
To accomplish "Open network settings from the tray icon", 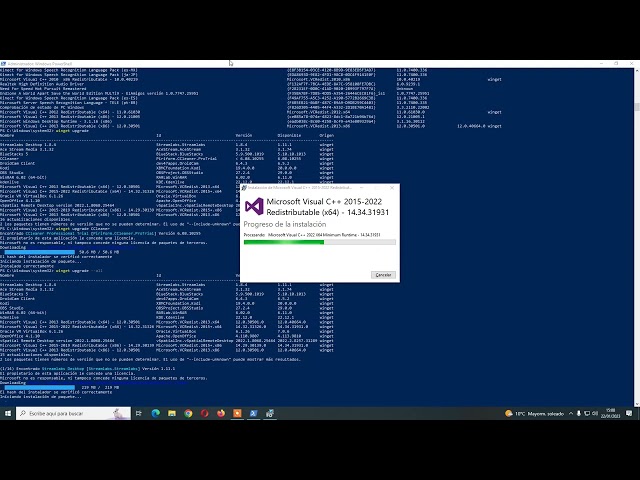I will 587,413.
